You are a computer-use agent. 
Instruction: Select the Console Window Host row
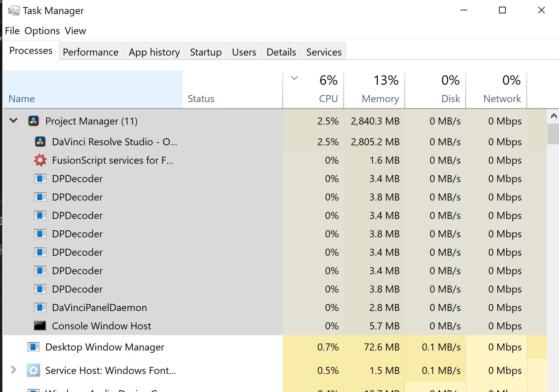coord(275,326)
